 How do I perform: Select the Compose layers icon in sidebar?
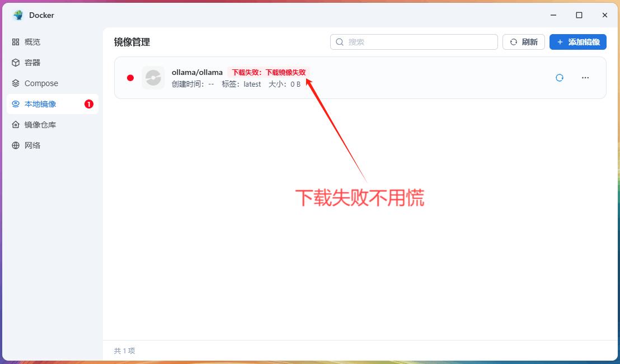[x=16, y=83]
